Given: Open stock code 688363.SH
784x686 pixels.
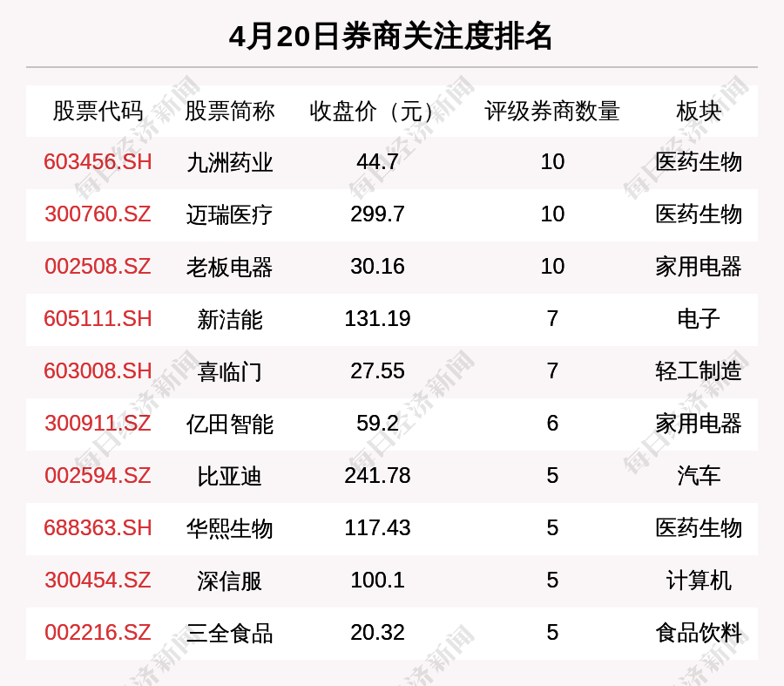Looking at the screenshot, I should pos(98,528).
